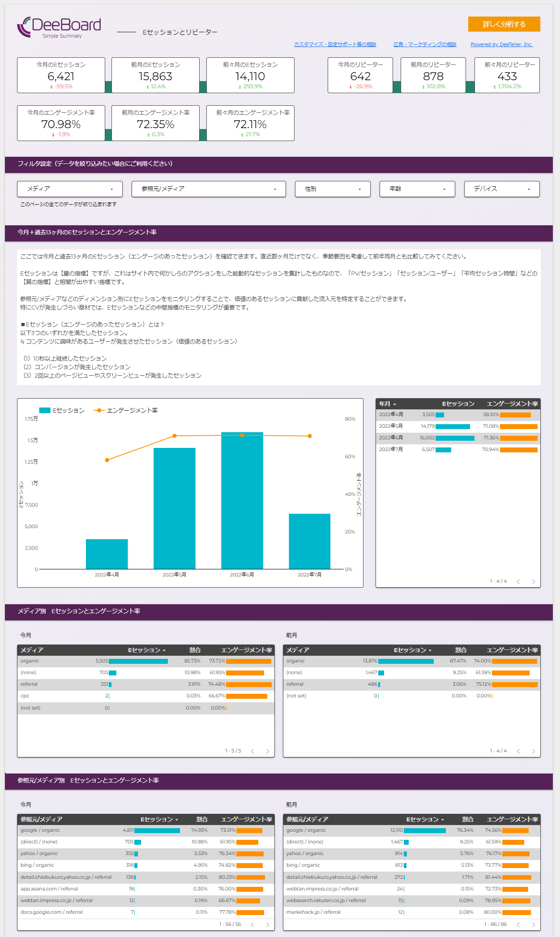The height and width of the screenshot is (937, 560).
Task: Next page arrow in 前月 referrer table
Action: (x=533, y=924)
